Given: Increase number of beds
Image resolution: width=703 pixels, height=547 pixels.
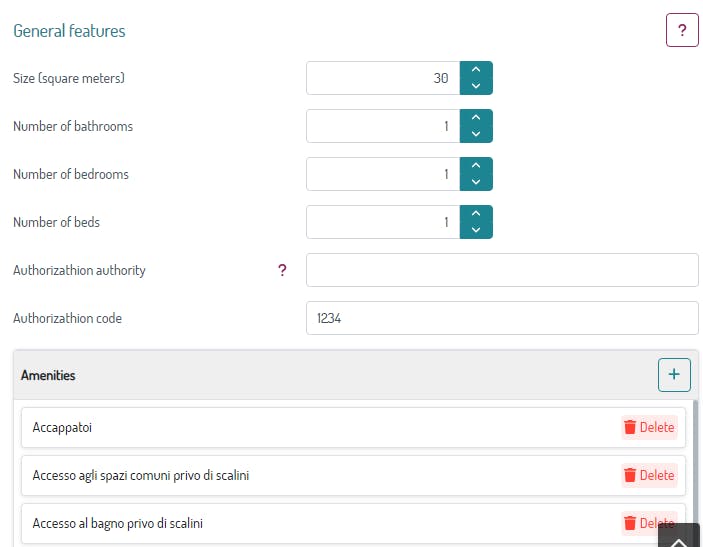Looking at the screenshot, I should (x=476, y=214).
